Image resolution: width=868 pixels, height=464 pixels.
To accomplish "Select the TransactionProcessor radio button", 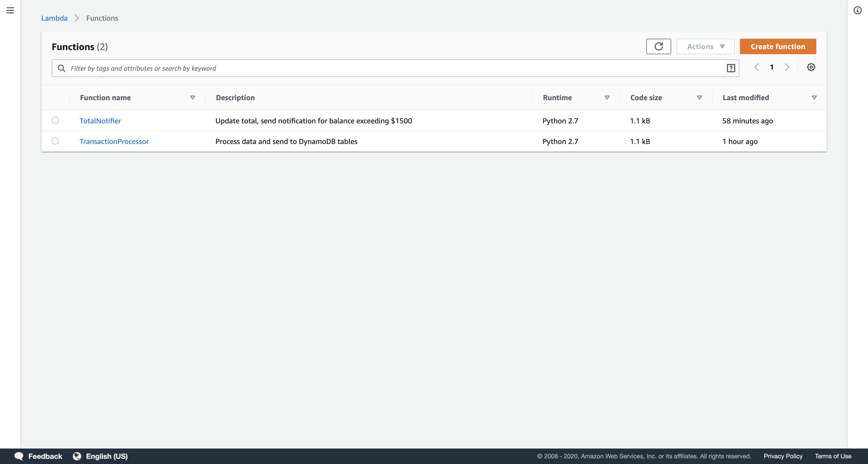I will [55, 141].
